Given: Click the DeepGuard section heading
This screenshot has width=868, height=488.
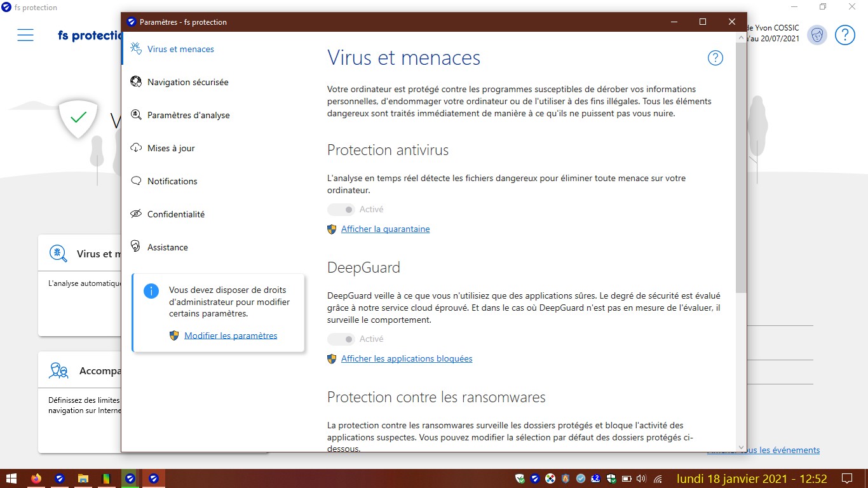Looking at the screenshot, I should pos(363,268).
